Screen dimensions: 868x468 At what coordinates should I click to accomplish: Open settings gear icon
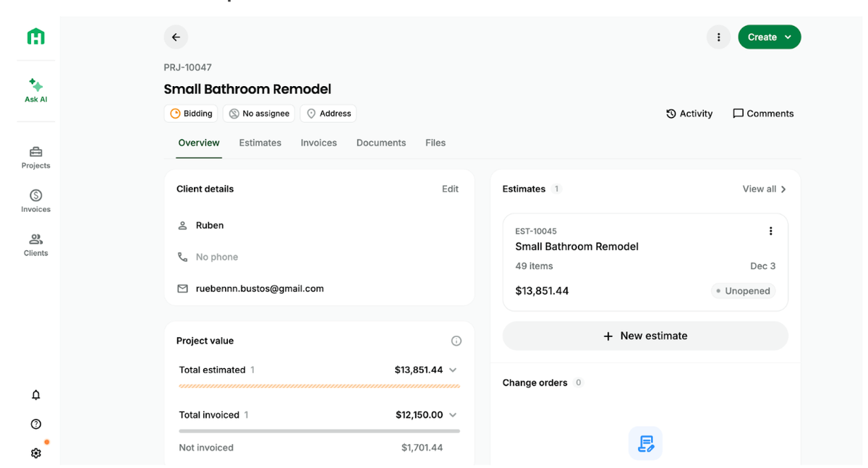pos(35,453)
